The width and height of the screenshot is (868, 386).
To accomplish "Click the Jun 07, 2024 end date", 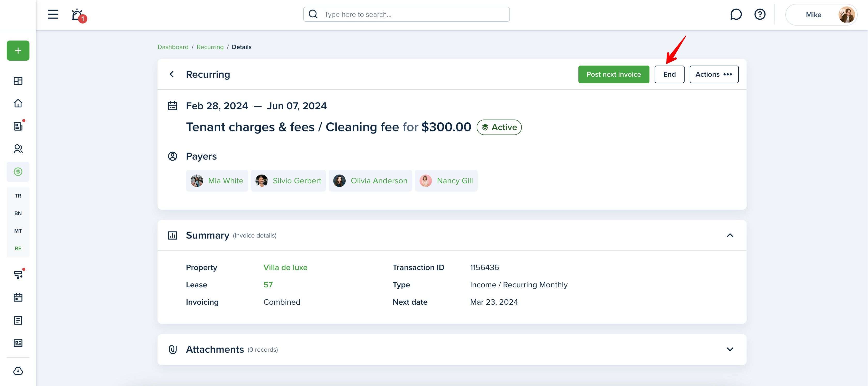I will [x=297, y=106].
